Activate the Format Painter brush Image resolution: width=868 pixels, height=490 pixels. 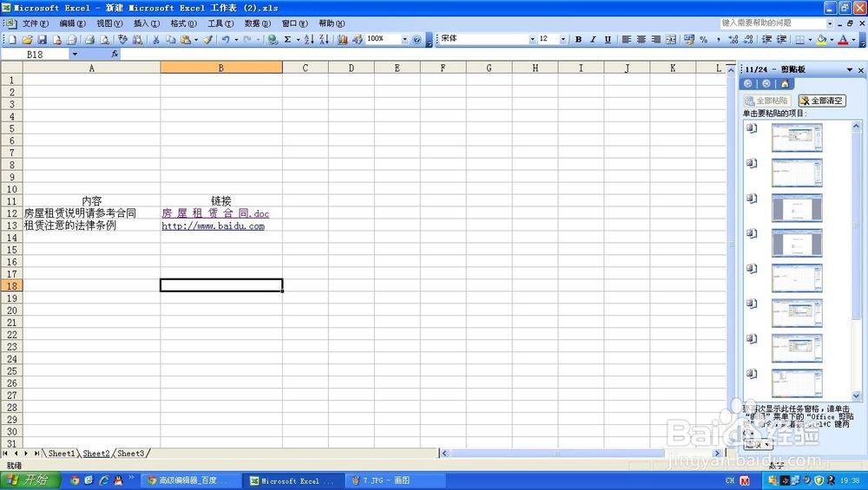click(207, 39)
